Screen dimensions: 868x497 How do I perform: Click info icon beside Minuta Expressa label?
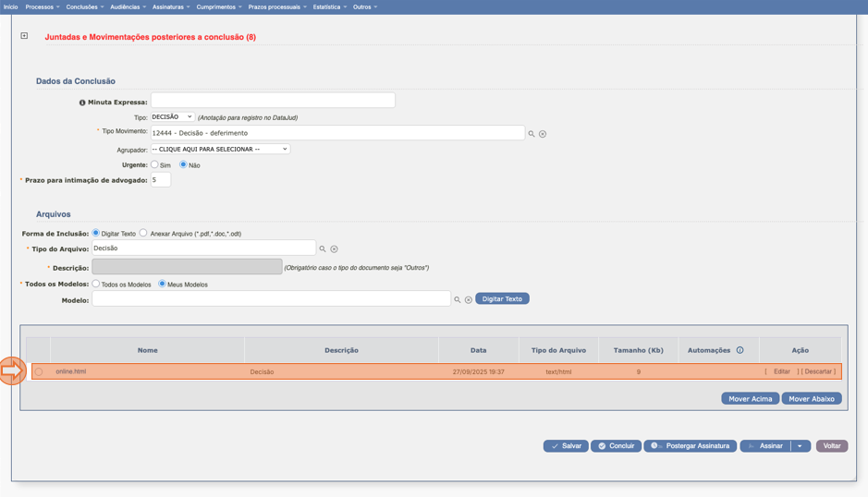[x=82, y=103]
